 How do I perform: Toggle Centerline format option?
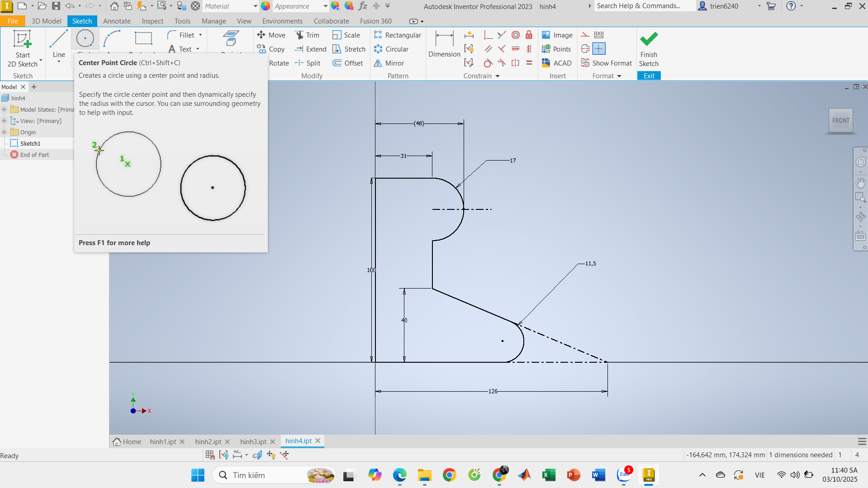(585, 49)
